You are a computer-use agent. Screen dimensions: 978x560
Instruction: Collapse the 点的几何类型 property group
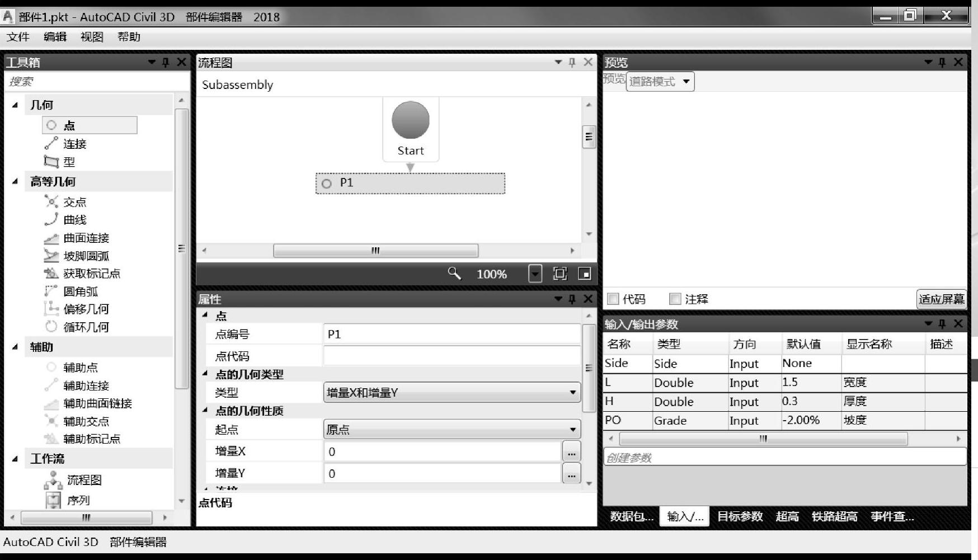point(205,374)
